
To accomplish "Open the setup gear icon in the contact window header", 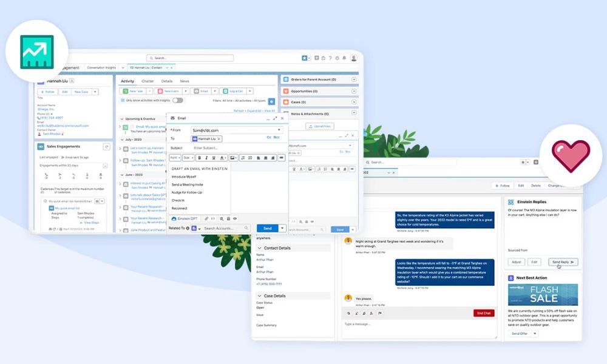I will coord(337,58).
